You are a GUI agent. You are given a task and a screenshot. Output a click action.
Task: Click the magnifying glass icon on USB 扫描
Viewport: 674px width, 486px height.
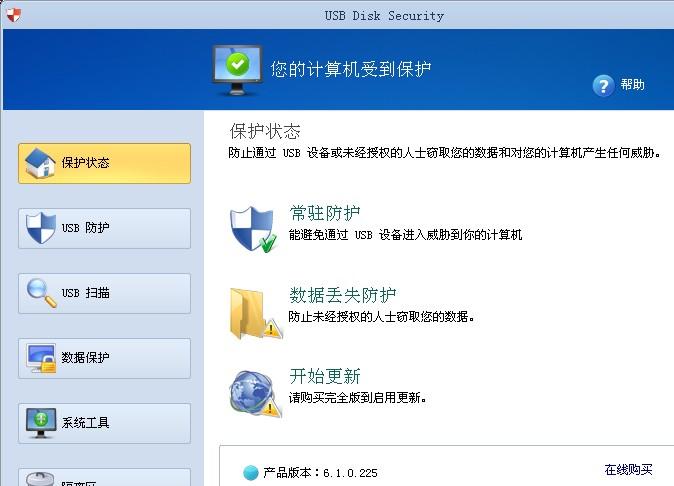[x=41, y=293]
